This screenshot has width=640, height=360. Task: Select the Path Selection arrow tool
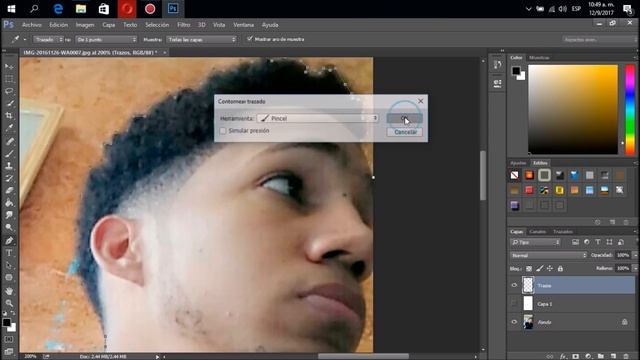pyautogui.click(x=9, y=265)
